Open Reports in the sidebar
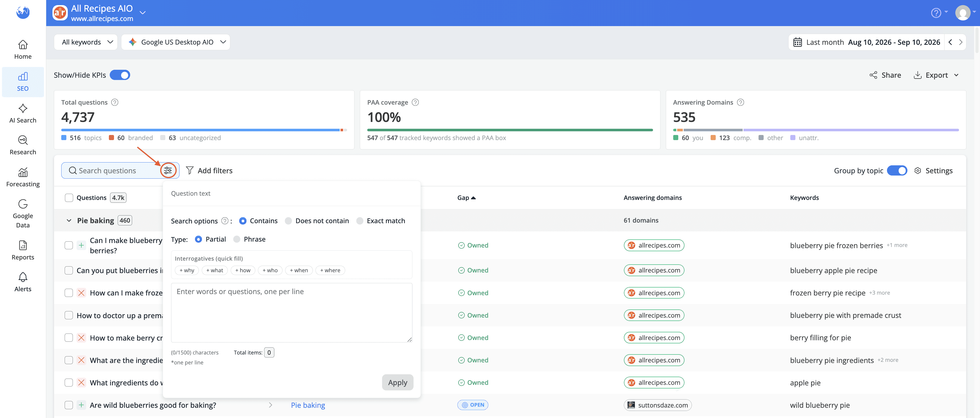The height and width of the screenshot is (418, 980). [23, 250]
